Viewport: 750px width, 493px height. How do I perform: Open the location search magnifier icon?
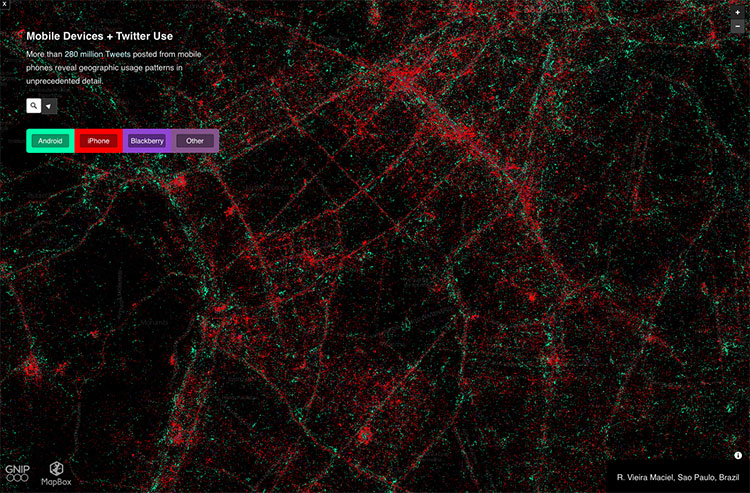click(33, 106)
